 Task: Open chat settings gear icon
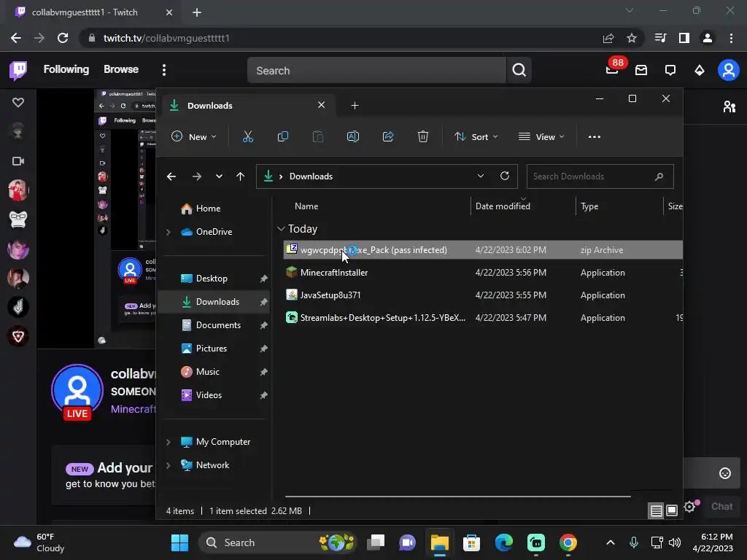689,507
